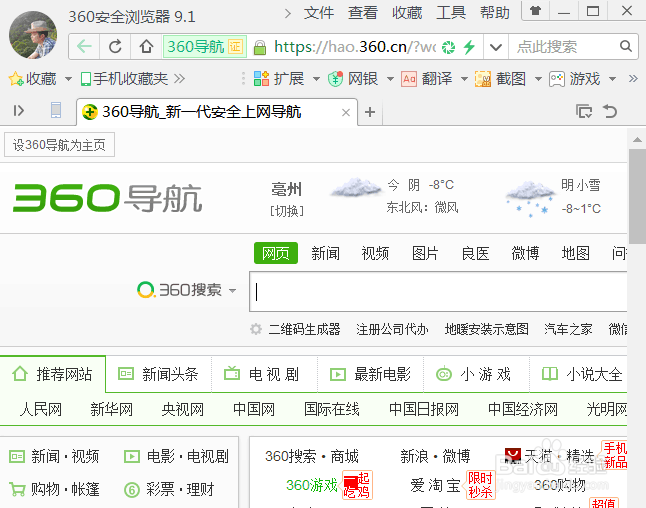Close the 360导航 tab
Viewport: 646px width, 508px height.
tap(346, 112)
